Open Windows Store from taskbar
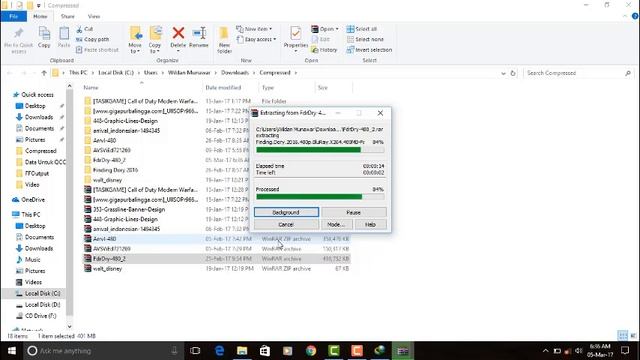Viewport: 640px width, 360px height. pos(265,351)
